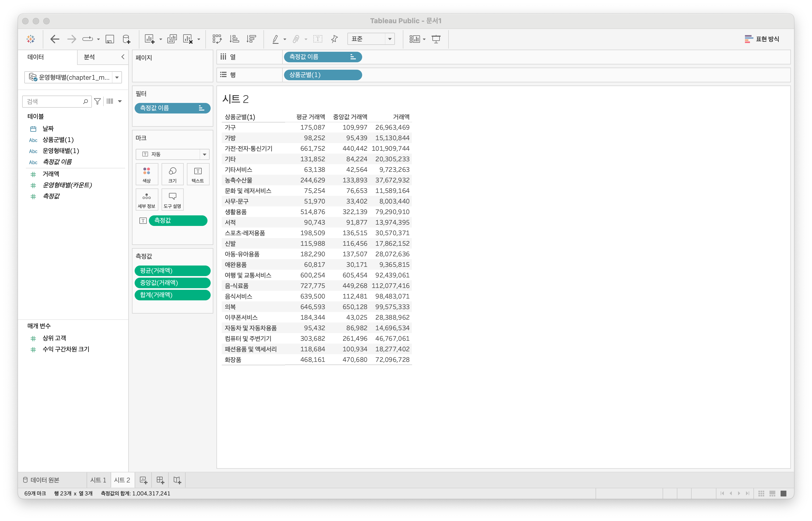Open the Color marks card
The width and height of the screenshot is (812, 521).
point(147,174)
